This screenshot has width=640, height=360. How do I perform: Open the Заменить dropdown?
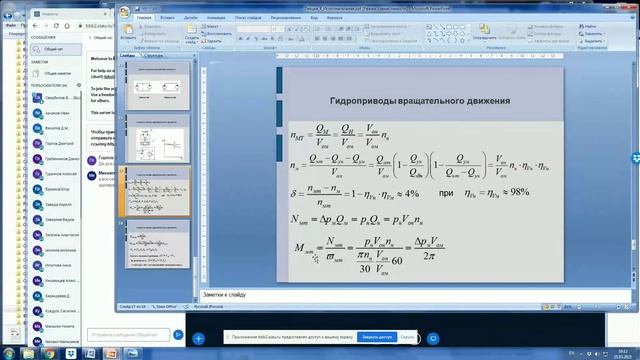coord(592,34)
